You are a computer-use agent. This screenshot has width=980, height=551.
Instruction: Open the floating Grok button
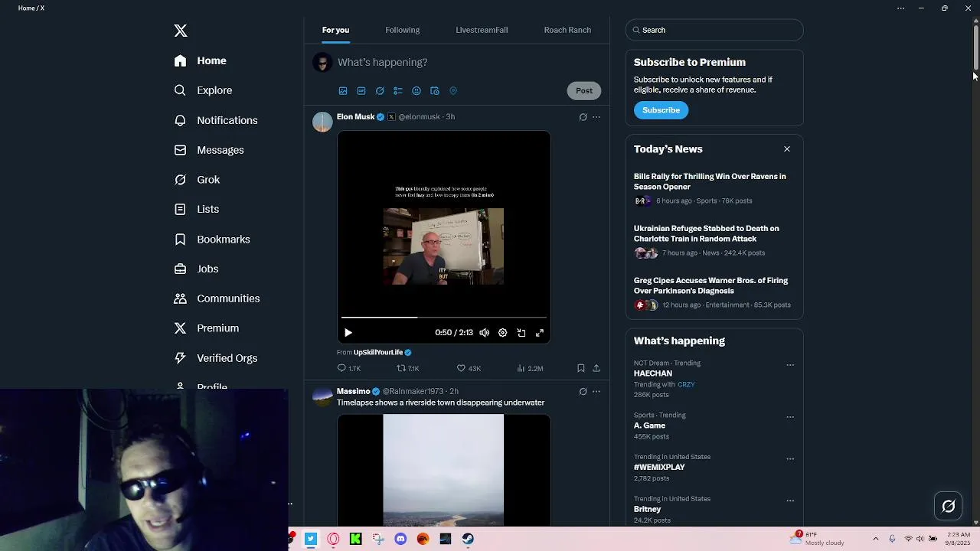pyautogui.click(x=949, y=506)
